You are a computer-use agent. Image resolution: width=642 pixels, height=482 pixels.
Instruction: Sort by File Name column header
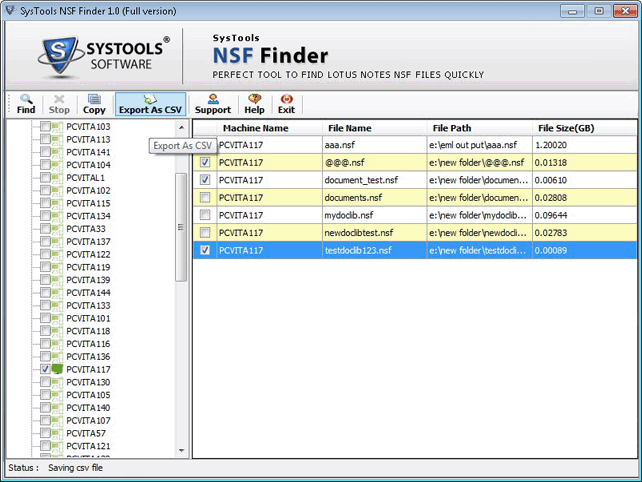click(x=375, y=128)
